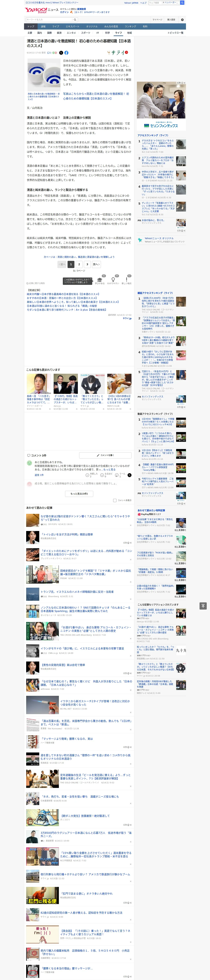The image size is (210, 980).
Task: Click the 写真はこちらから photo link
Action: (x=96, y=96)
